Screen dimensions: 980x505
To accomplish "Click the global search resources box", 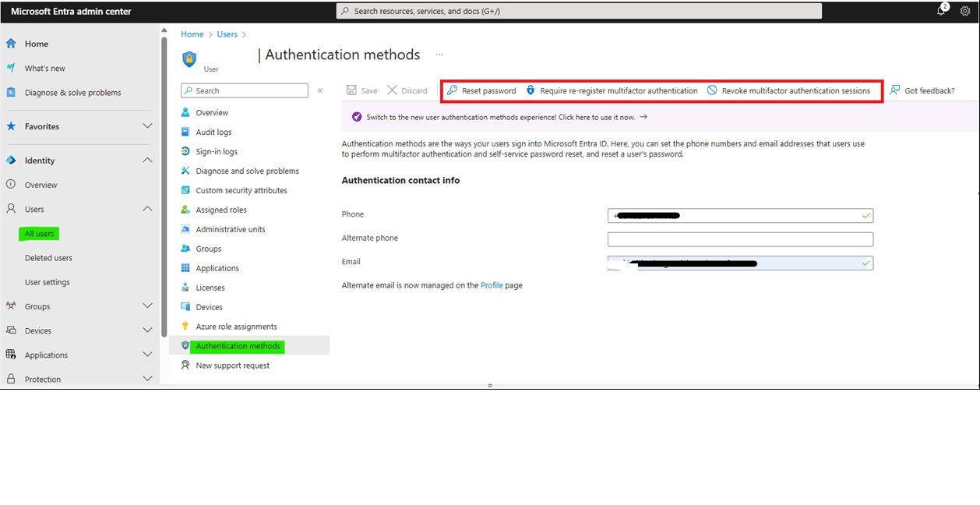I will 579,11.
